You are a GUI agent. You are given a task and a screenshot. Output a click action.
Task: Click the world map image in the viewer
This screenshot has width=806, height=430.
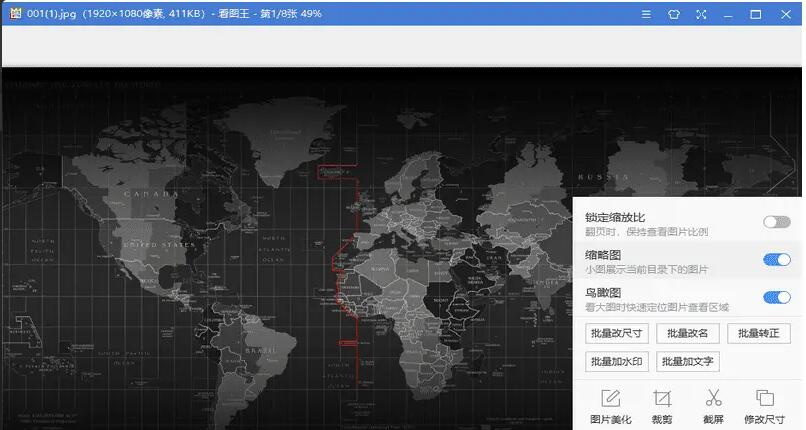point(290,250)
